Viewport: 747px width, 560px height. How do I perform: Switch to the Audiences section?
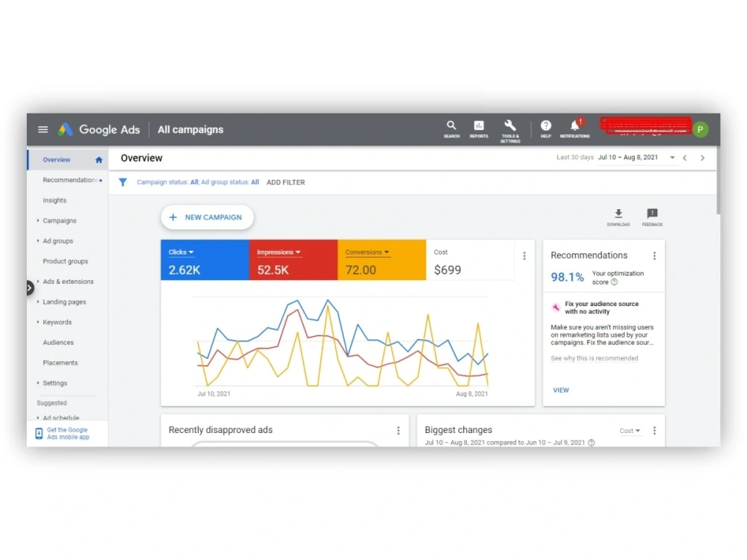coord(58,342)
